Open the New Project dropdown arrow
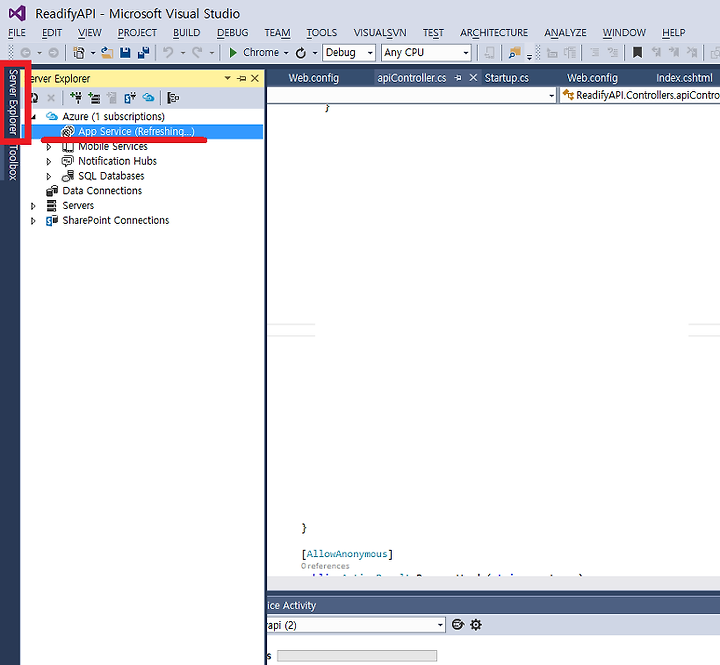The image size is (720, 665). coord(93,53)
